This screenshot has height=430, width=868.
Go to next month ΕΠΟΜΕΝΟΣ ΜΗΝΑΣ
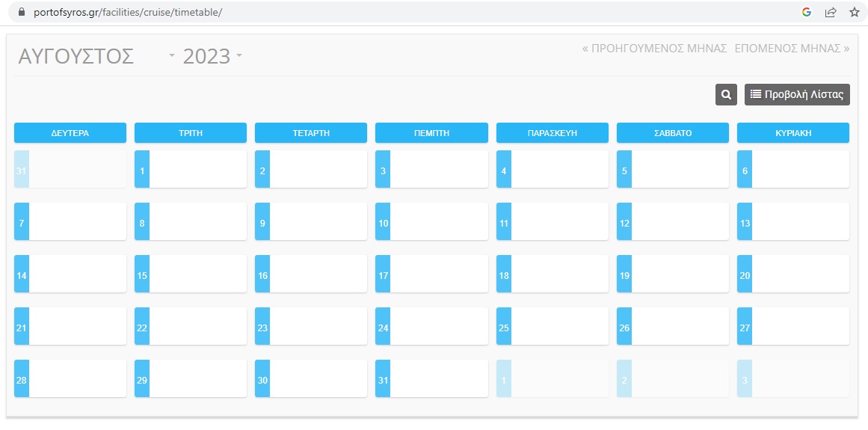(x=792, y=48)
